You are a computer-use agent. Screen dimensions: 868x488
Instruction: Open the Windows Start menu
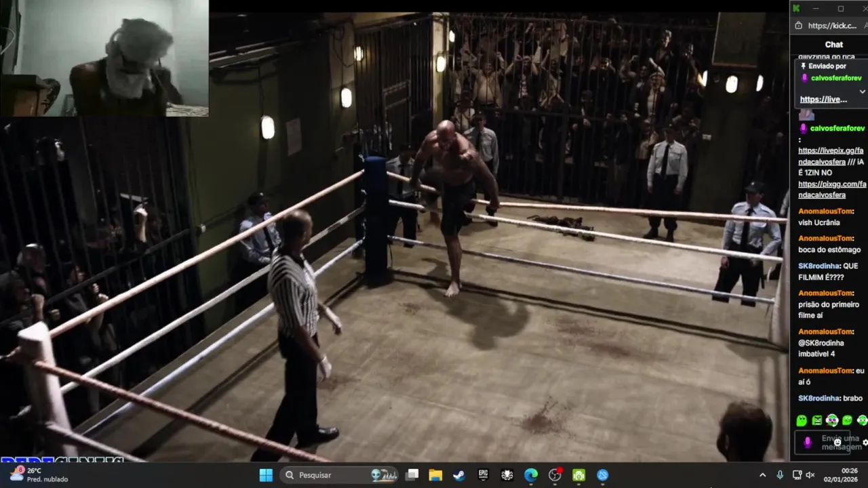coord(266,475)
